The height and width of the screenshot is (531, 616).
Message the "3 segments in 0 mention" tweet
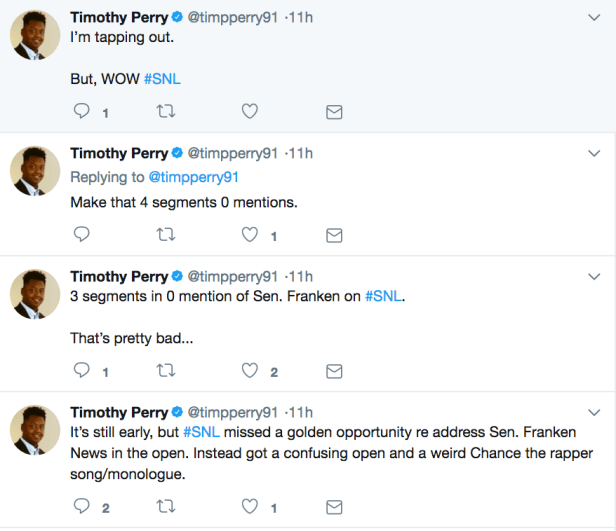click(335, 372)
